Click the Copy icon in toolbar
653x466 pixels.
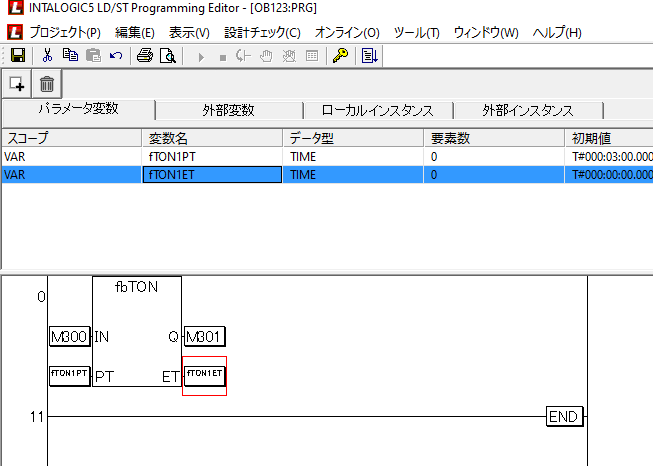pyautogui.click(x=70, y=56)
